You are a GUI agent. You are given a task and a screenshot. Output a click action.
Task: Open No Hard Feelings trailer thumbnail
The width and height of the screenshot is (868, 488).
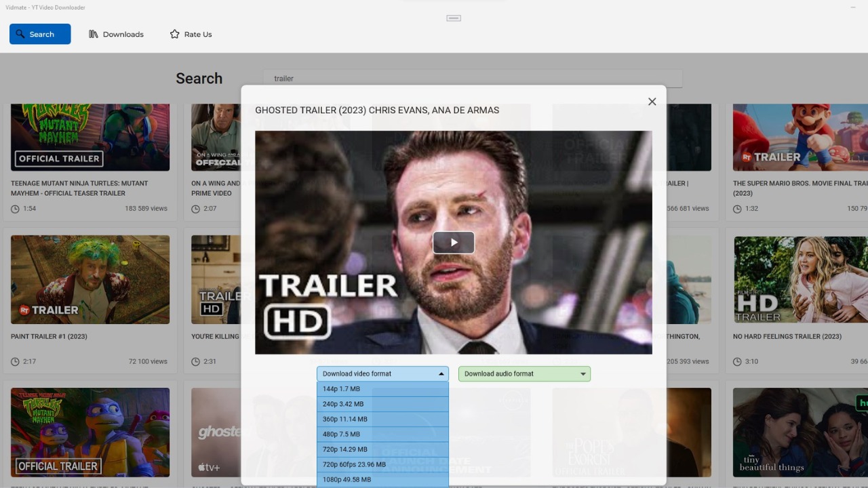800,279
